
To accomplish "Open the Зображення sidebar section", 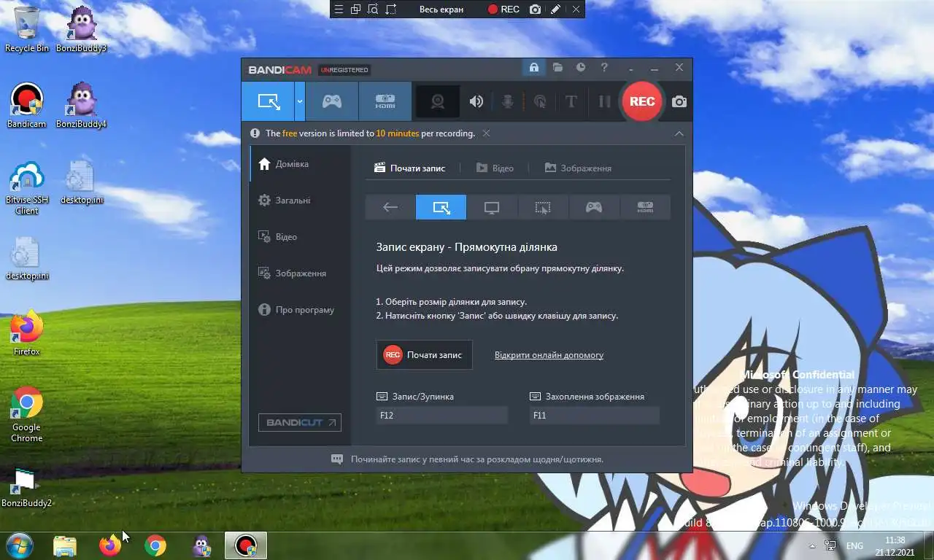I will 300,273.
